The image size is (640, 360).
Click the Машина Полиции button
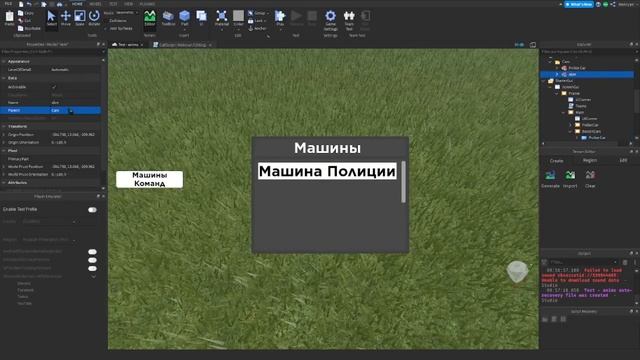tap(327, 171)
